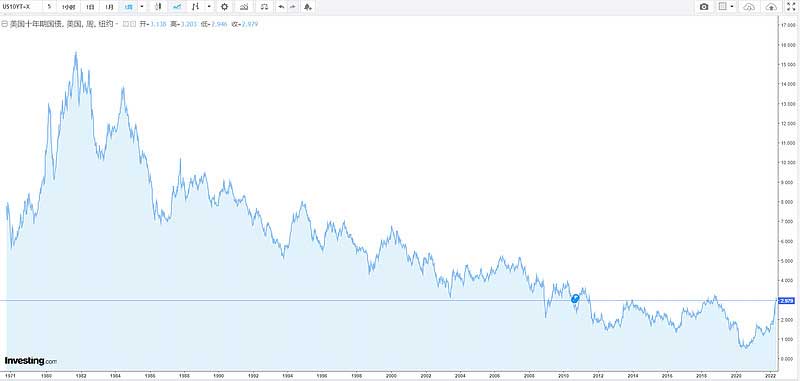800x381 pixels.
Task: Save chart layout to cloud icon
Action: tap(771, 7)
